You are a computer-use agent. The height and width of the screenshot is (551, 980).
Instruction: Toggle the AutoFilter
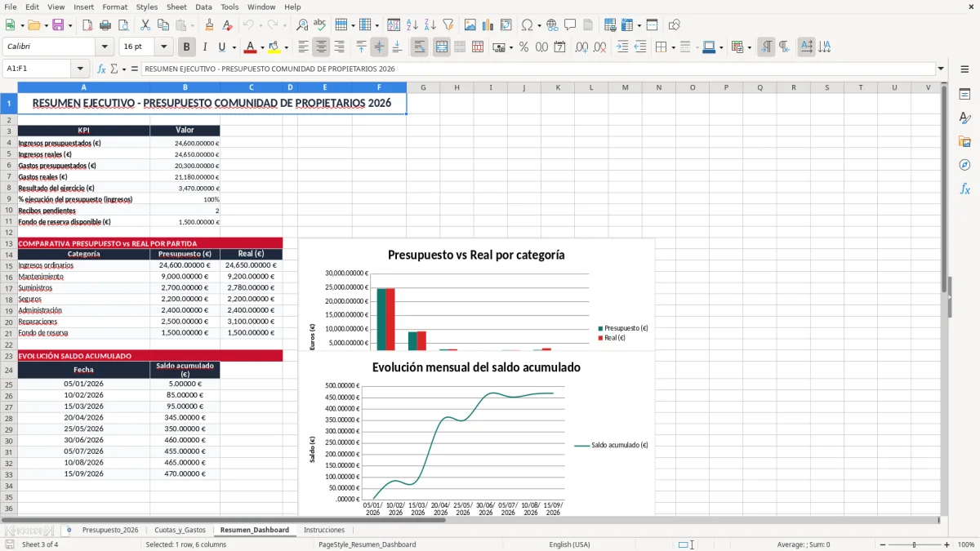pyautogui.click(x=448, y=25)
